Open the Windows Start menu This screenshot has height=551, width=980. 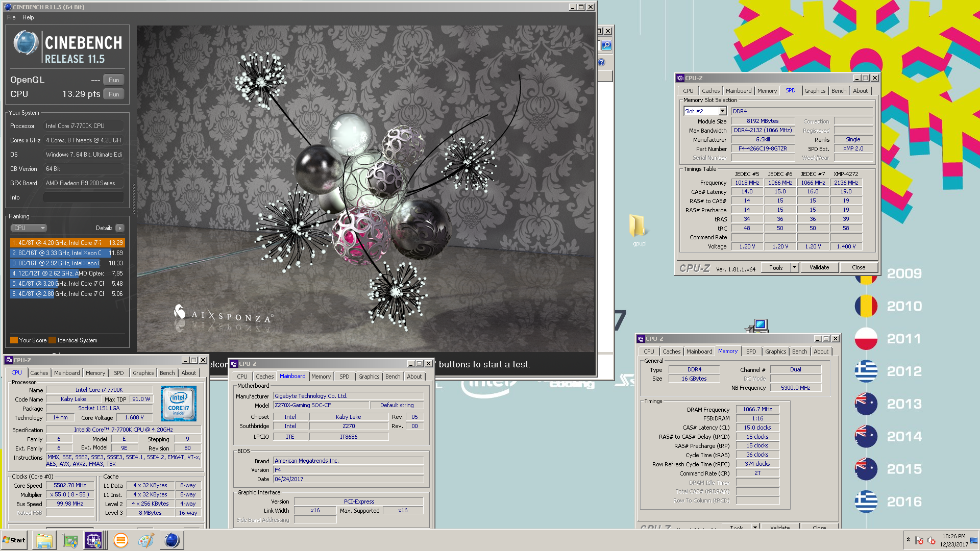(x=14, y=540)
